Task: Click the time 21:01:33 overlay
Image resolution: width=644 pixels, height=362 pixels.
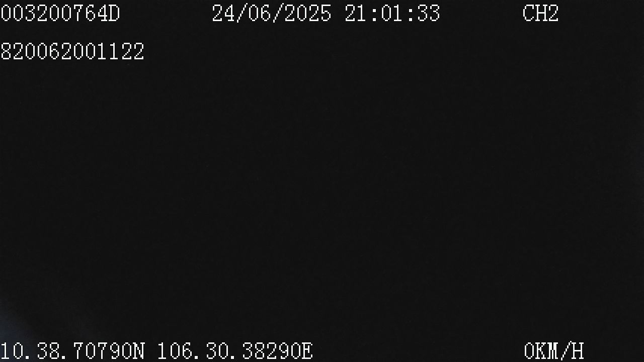Action: [392, 13]
